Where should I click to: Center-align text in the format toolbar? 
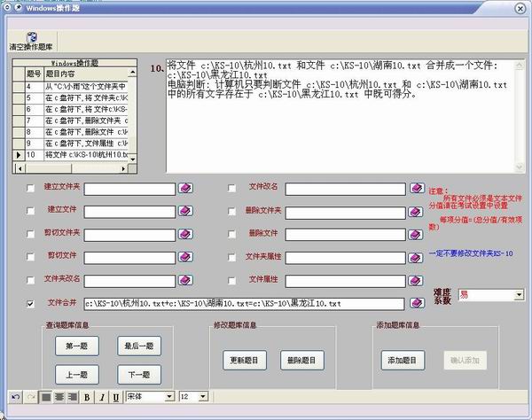59,397
